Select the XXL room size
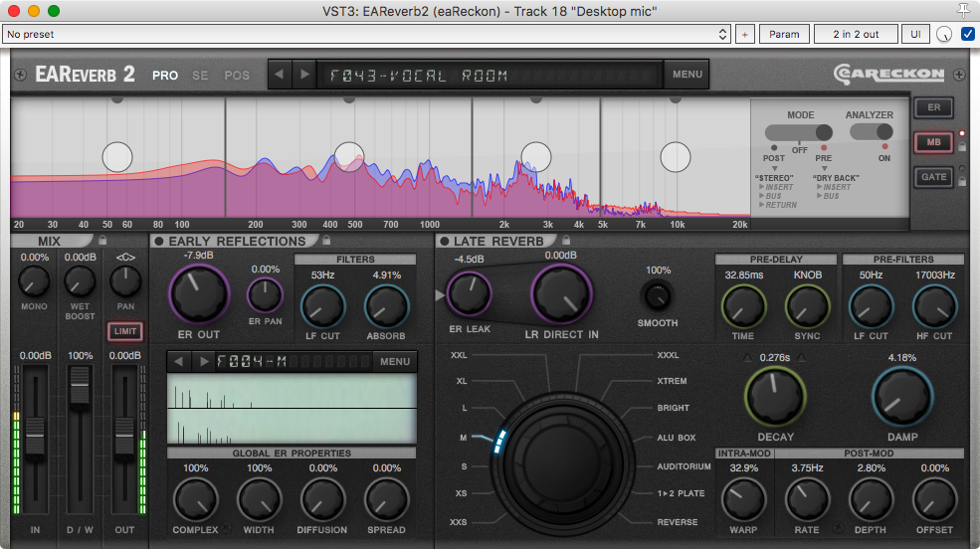The height and width of the screenshot is (549, 980). 459,355
